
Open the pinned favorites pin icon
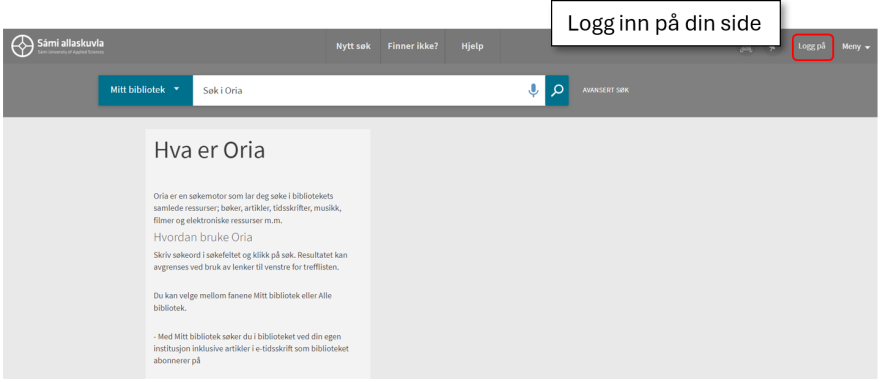[772, 49]
